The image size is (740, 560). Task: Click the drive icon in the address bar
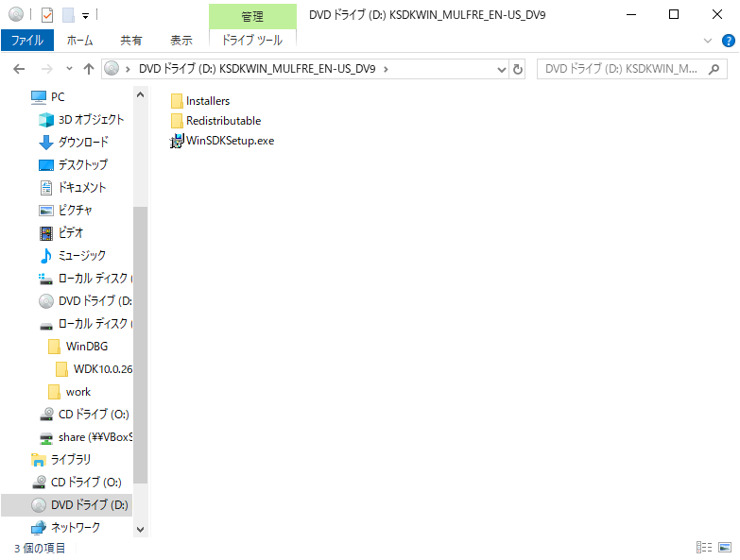(x=112, y=69)
